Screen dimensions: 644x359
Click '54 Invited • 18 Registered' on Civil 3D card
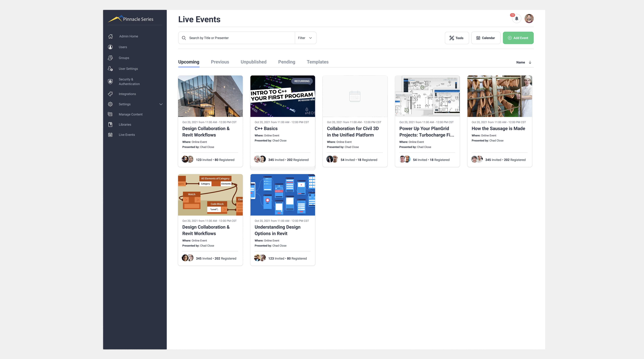(359, 160)
